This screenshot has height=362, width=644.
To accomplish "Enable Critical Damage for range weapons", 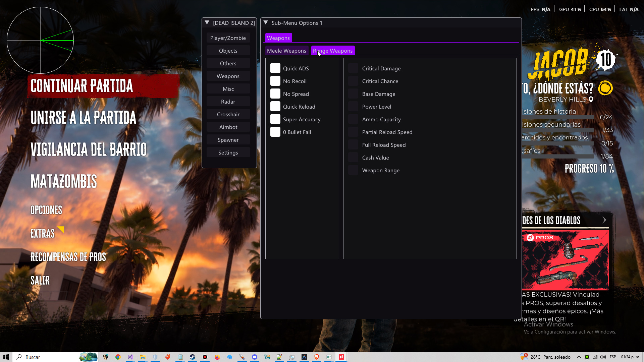I will 353,68.
